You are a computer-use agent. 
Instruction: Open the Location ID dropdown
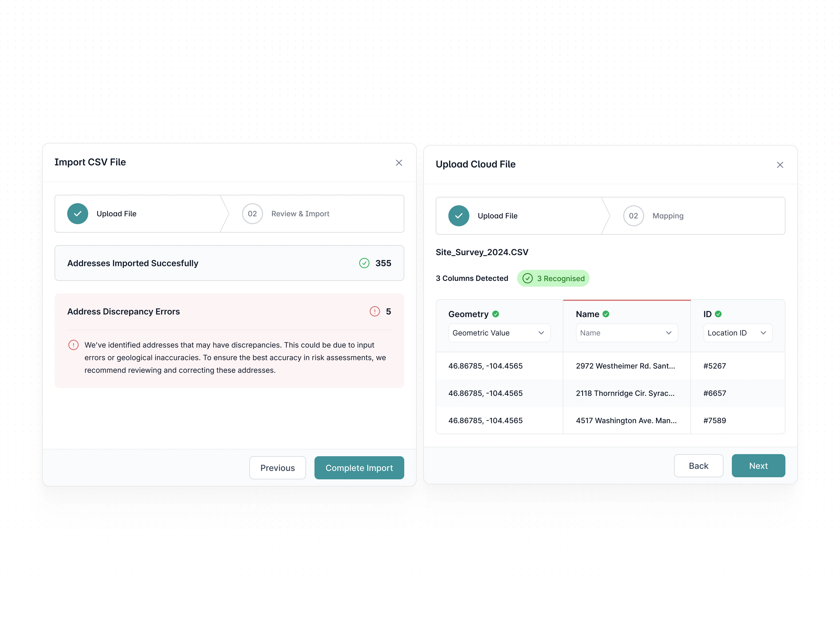(737, 333)
